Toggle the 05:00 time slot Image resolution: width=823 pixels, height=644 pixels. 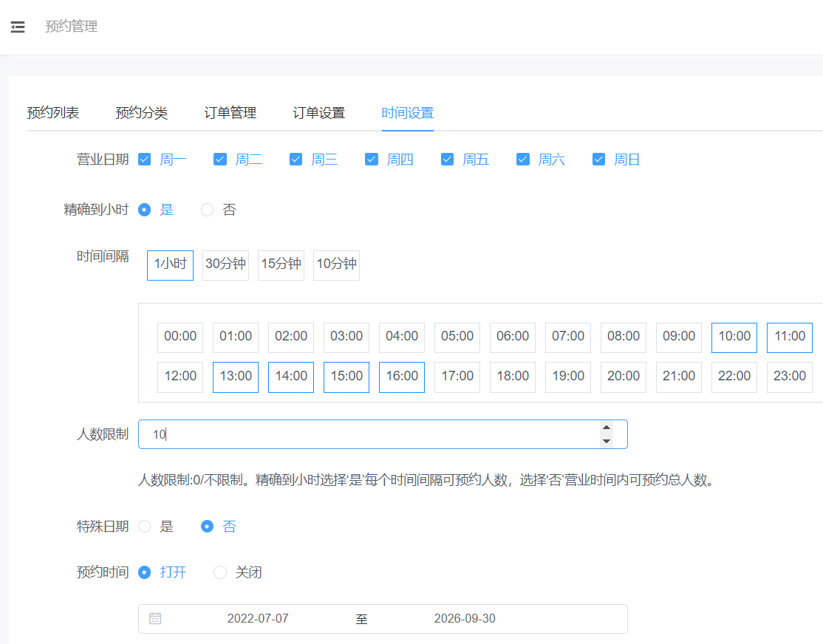point(457,338)
